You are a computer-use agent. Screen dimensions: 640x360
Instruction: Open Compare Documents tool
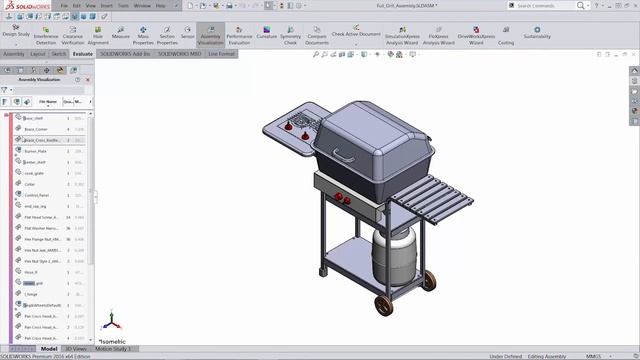click(317, 36)
